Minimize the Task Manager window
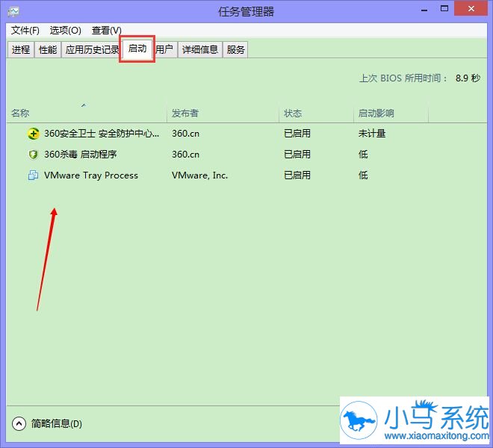The height and width of the screenshot is (448, 493). [x=424, y=10]
